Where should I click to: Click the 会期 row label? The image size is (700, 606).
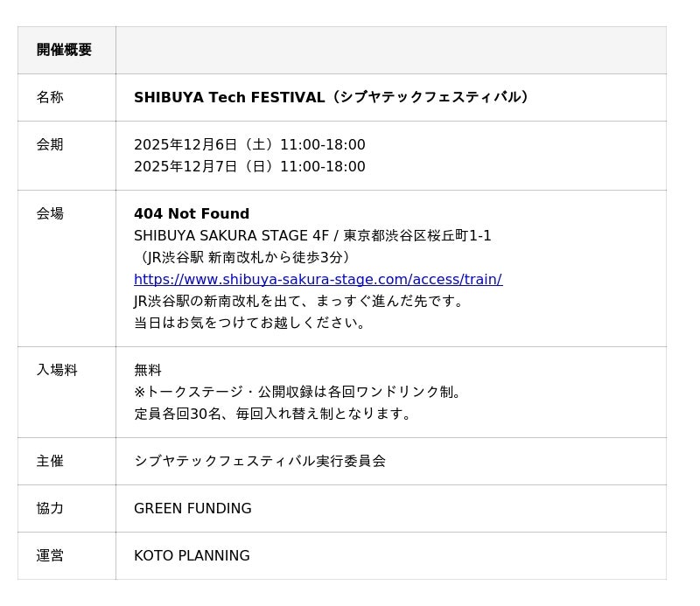pyautogui.click(x=50, y=144)
